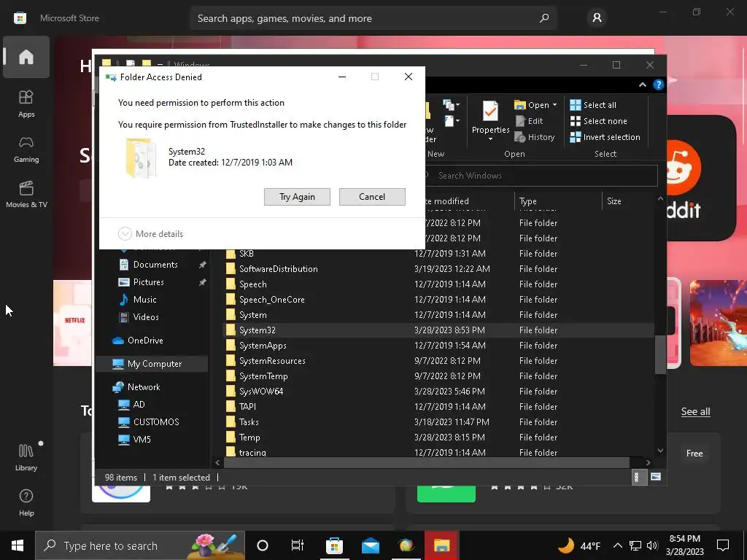Click See all link in Microsoft Store
This screenshot has width=747, height=560.
tap(695, 411)
